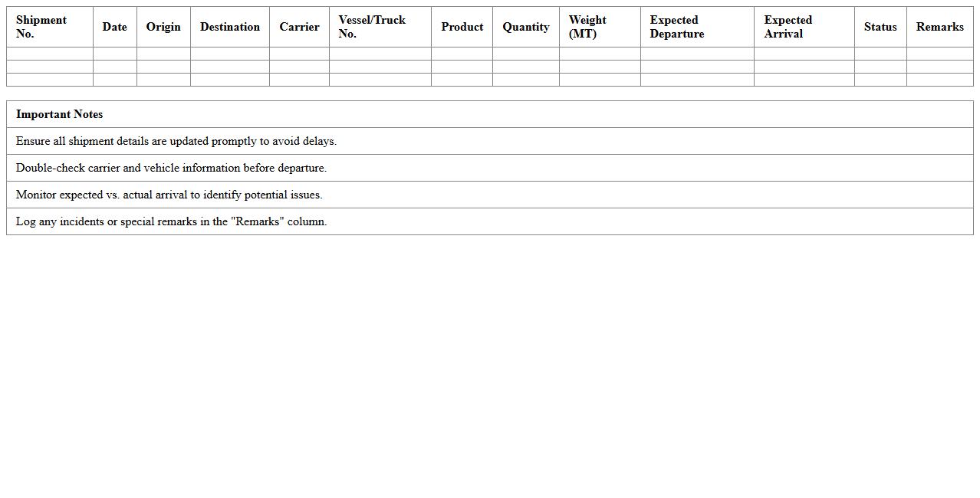Select the Date column header

tap(113, 27)
